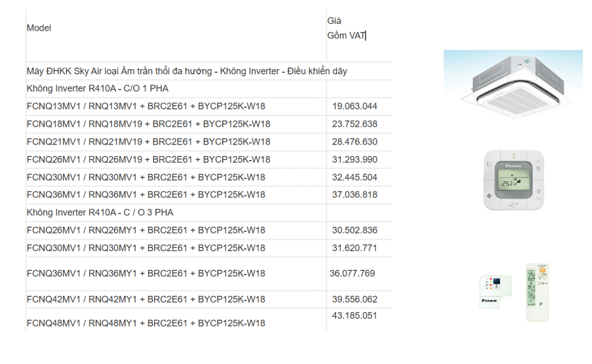Viewport: 592px width, 364px height.
Task: Click the Giá Gồm VAT header cell
Action: coord(346,29)
